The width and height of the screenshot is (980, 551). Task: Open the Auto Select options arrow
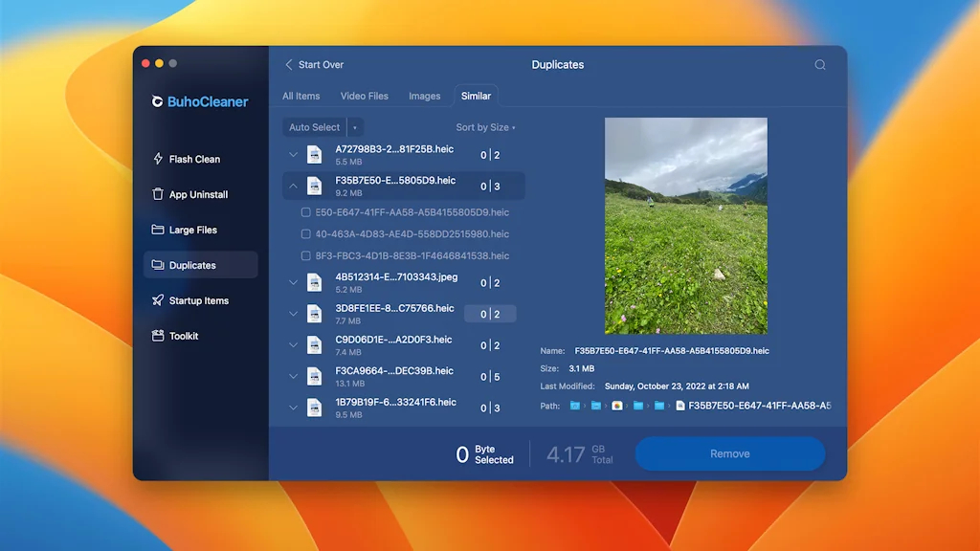[x=355, y=127]
